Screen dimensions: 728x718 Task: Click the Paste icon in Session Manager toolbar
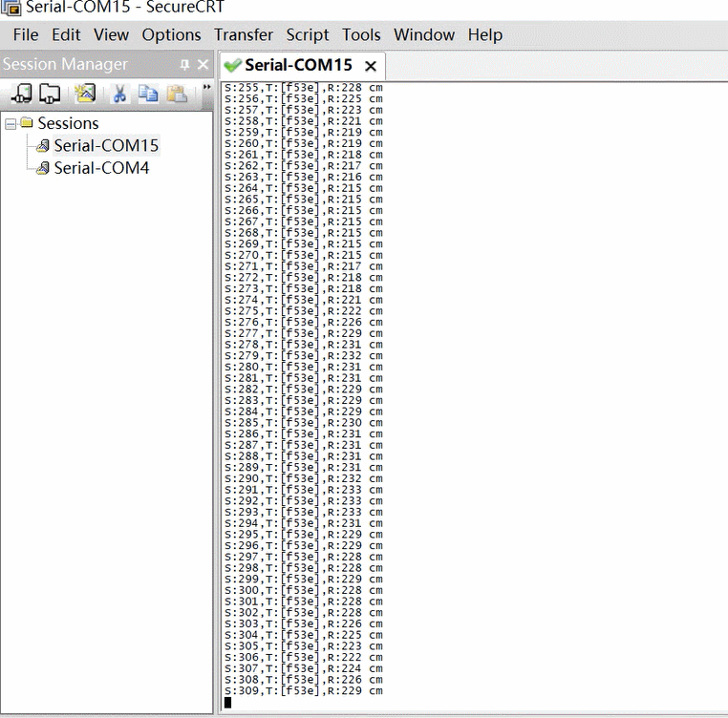pos(177,94)
